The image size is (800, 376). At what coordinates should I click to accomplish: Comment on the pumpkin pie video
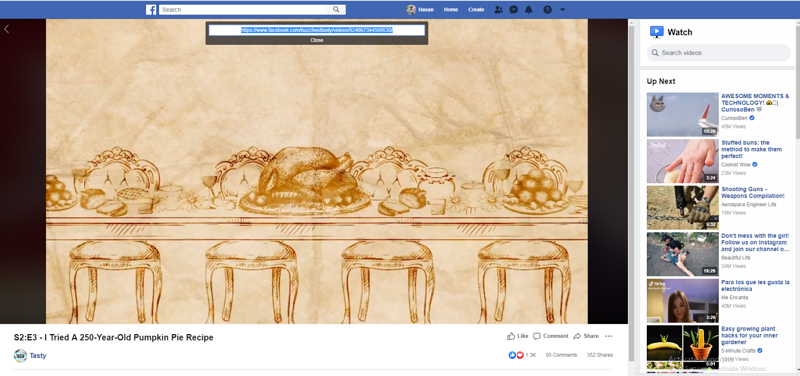[x=551, y=336]
